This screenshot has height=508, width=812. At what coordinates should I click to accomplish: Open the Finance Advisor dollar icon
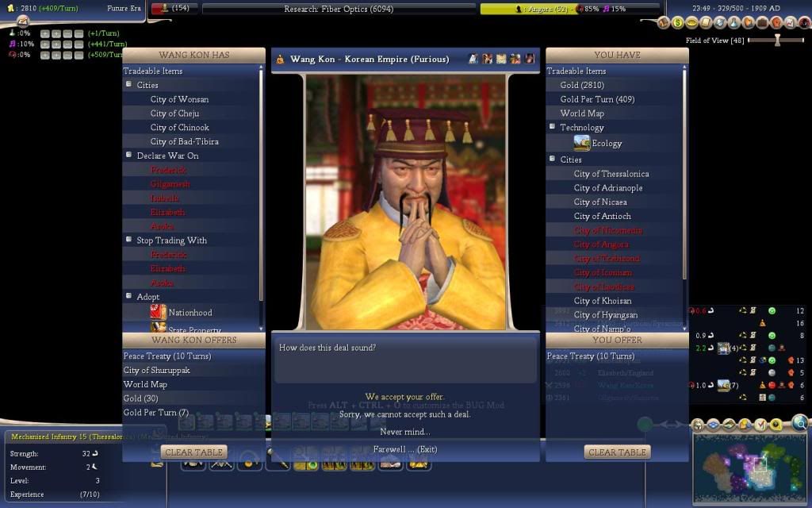point(677,23)
